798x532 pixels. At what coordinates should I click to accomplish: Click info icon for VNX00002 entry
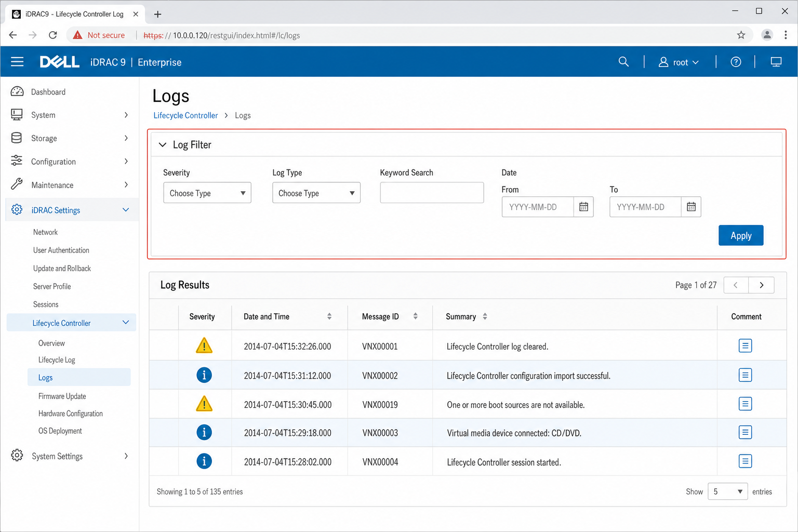(x=204, y=375)
